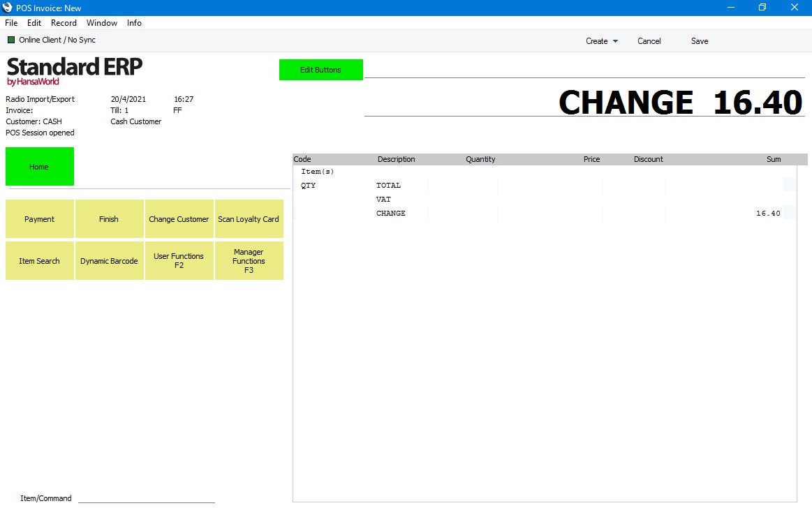The height and width of the screenshot is (508, 812).
Task: Close the POS Invoice window
Action: coord(795,8)
